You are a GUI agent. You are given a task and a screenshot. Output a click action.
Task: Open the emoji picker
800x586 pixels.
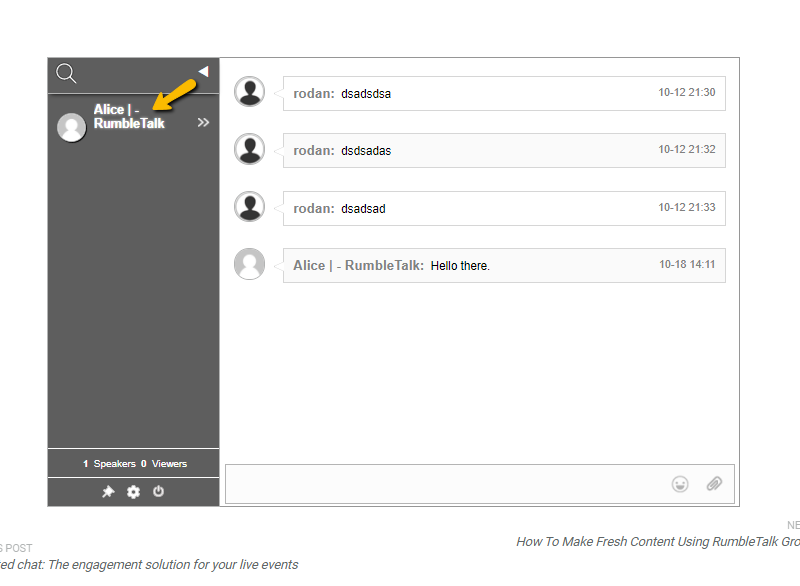(680, 483)
